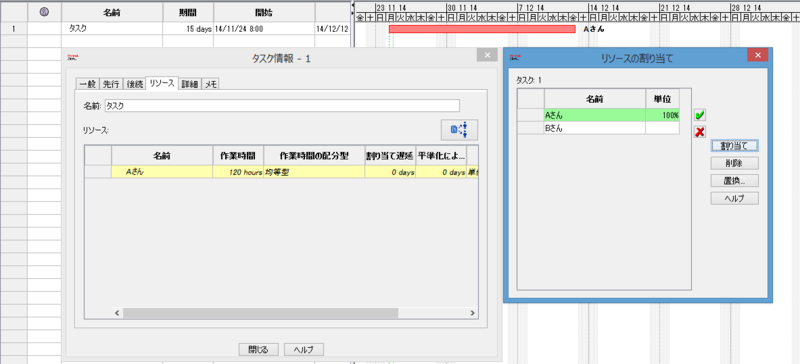Image resolution: width=800 pixels, height=364 pixels.
Task: Click the 14/11/24 8:00 start cell
Action: 264,29
